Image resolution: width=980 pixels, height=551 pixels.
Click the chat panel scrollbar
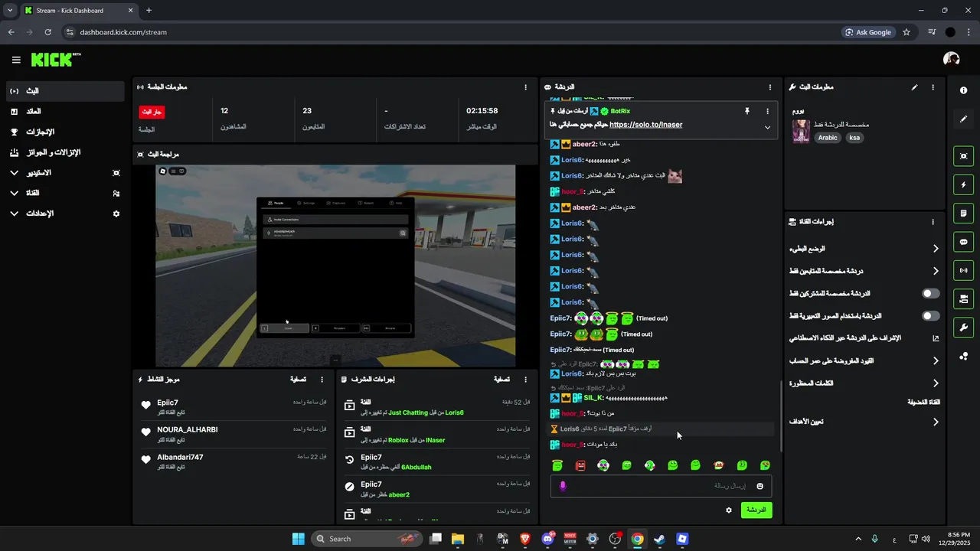click(780, 416)
